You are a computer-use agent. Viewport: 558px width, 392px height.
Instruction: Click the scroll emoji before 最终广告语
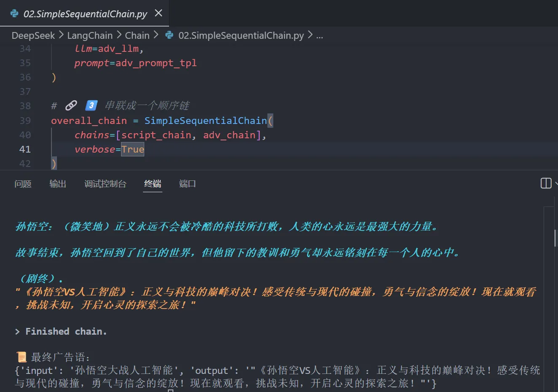(21, 357)
